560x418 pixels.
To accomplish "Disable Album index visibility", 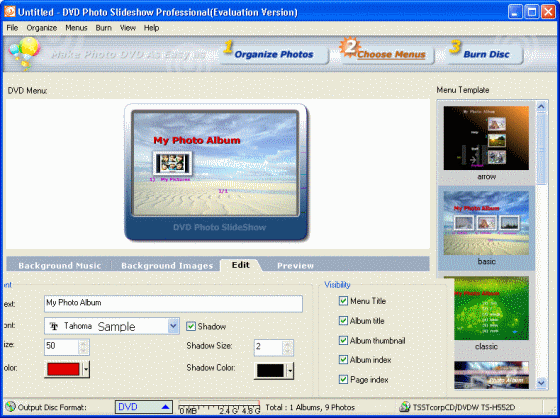I will tap(343, 359).
